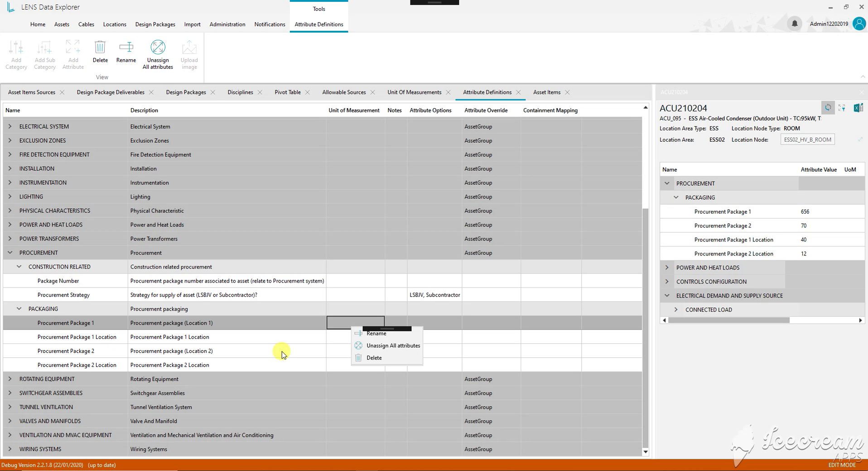Expand the ROTATING EQUIPMENT category
The image size is (868, 471).
click(10, 379)
